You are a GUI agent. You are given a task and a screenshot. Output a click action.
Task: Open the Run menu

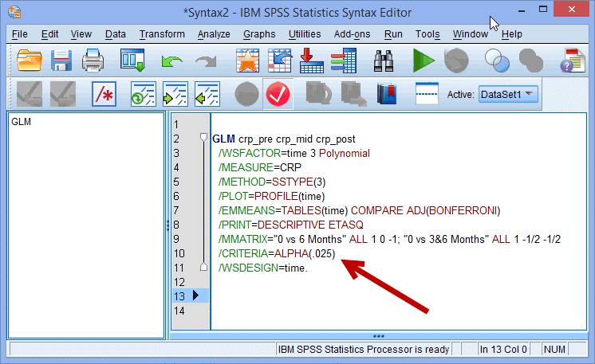click(x=393, y=34)
